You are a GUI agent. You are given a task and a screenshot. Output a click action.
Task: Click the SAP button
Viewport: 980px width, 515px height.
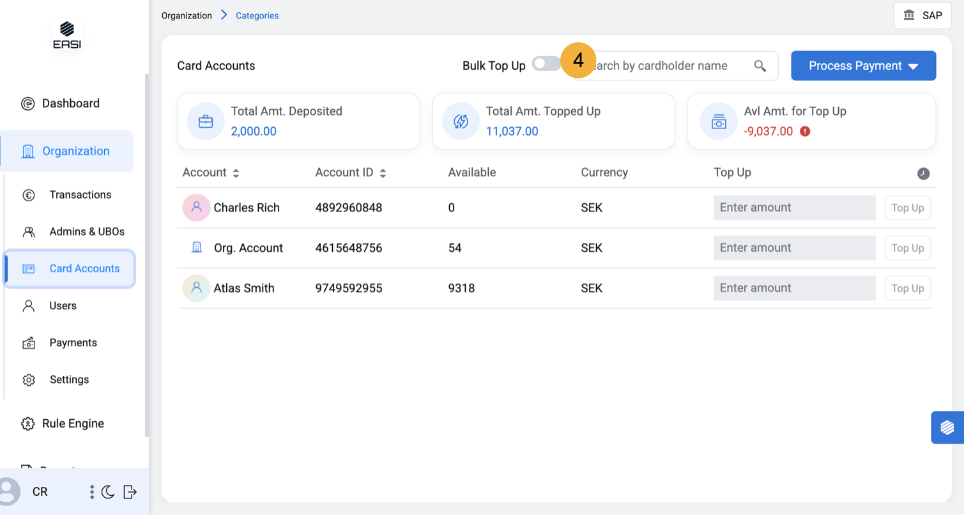point(923,15)
